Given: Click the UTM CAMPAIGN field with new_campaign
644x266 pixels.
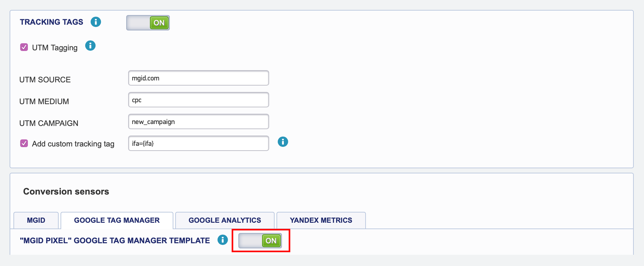Looking at the screenshot, I should coord(199,121).
